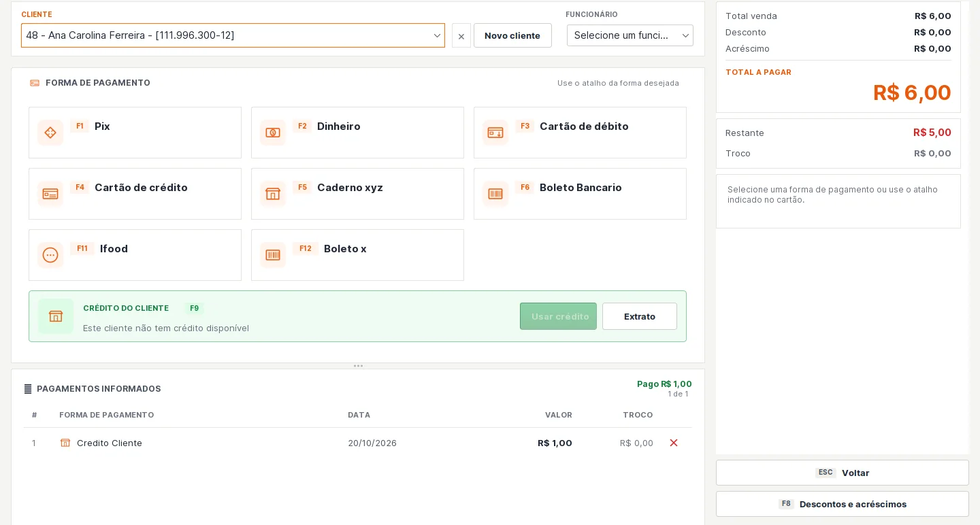Click the Novo cliente button
The image size is (980, 525).
pos(512,35)
